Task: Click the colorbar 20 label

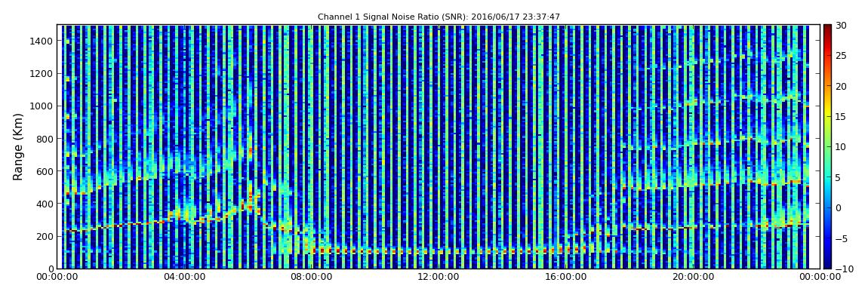Action: click(x=842, y=86)
